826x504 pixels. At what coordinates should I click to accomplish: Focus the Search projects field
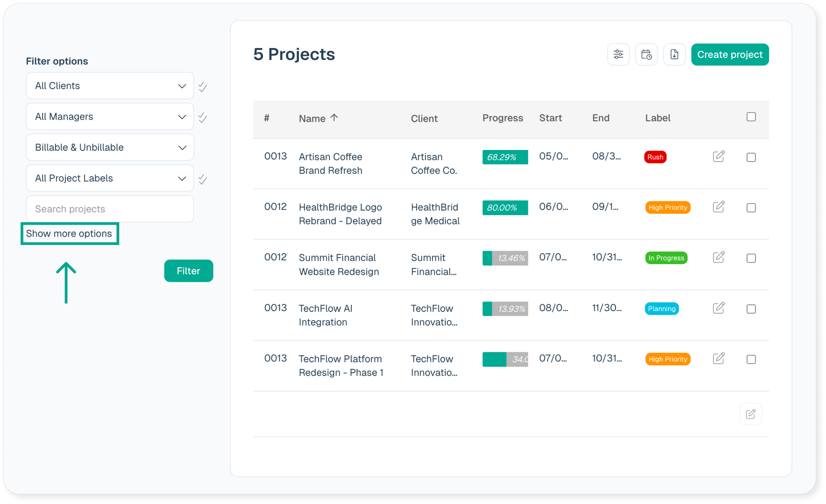[x=110, y=209]
